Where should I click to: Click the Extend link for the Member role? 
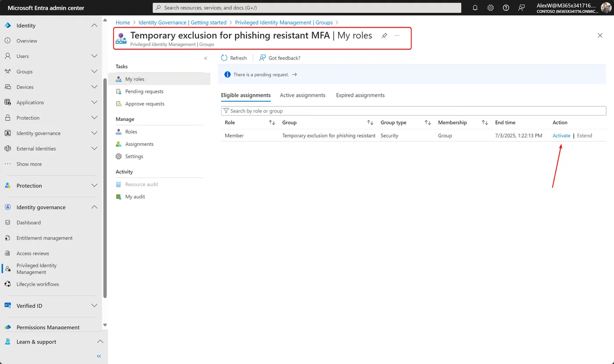click(585, 136)
